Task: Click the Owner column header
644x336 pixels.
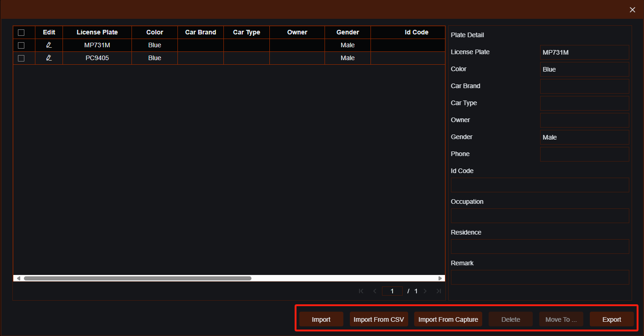Action: point(297,33)
